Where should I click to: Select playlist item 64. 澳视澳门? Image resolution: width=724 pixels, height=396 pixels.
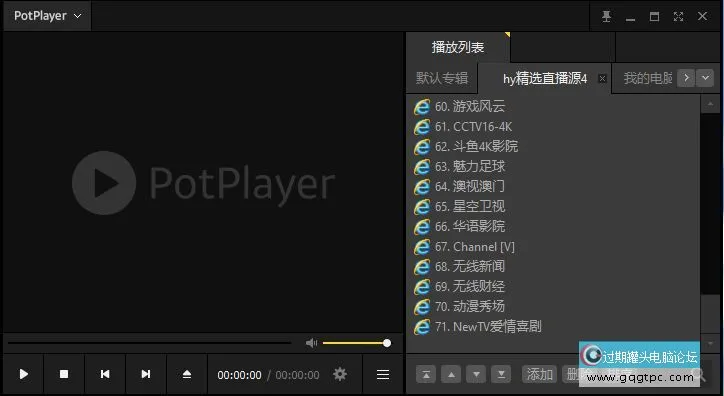(553, 186)
